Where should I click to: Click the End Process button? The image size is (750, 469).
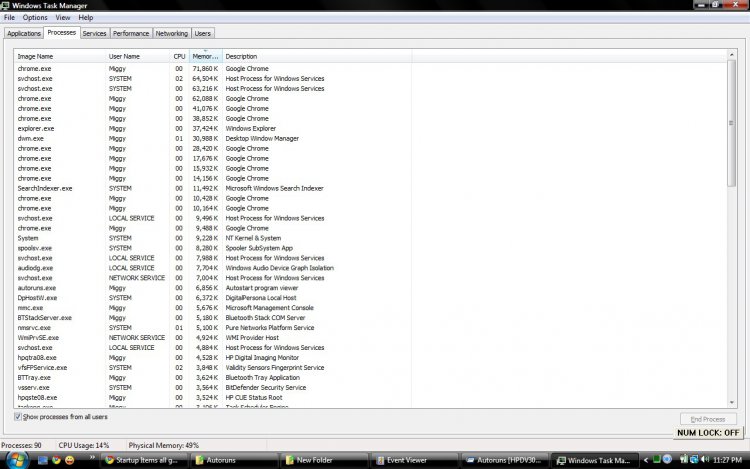[708, 419]
